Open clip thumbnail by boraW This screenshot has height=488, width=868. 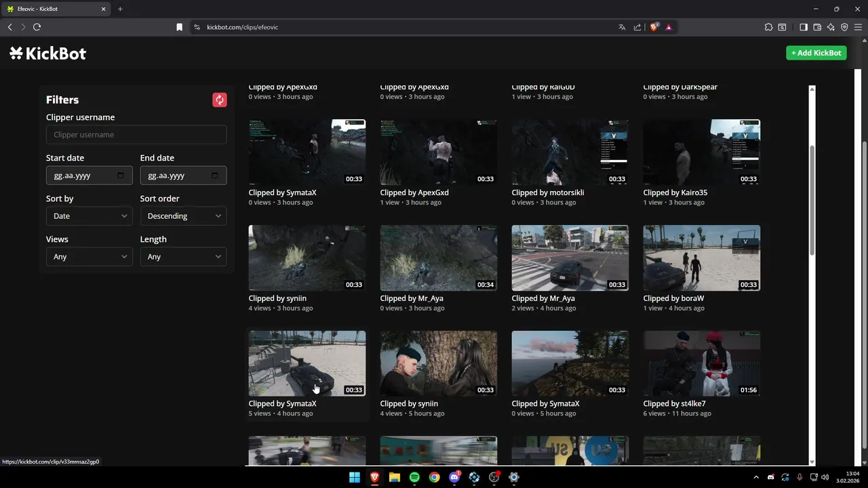tap(701, 258)
